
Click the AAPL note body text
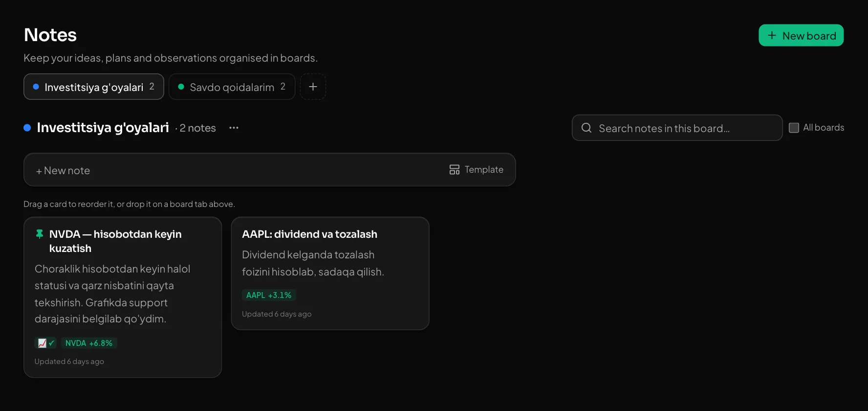coord(313,263)
